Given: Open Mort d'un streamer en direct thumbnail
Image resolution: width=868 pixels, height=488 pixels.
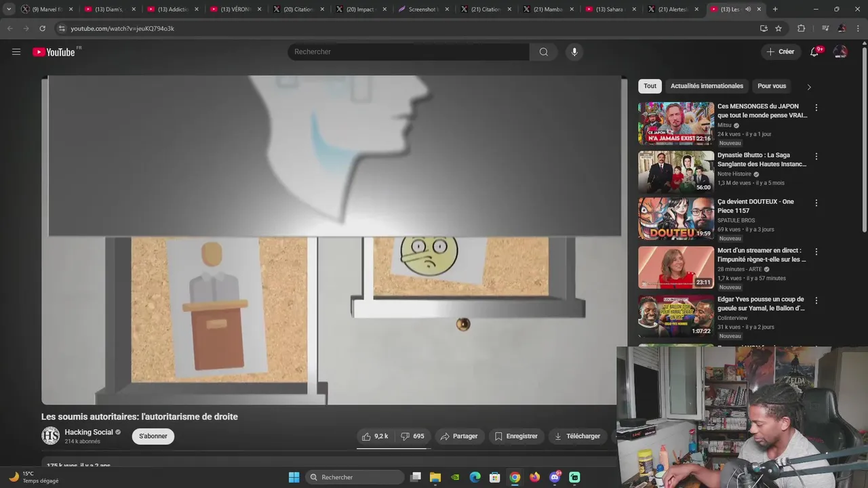Looking at the screenshot, I should point(676,267).
